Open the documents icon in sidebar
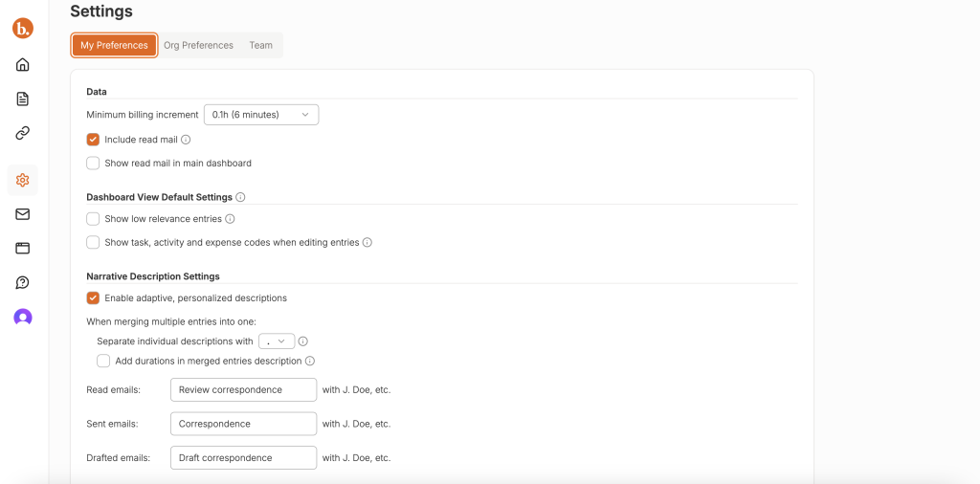This screenshot has height=484, width=980. (22, 99)
